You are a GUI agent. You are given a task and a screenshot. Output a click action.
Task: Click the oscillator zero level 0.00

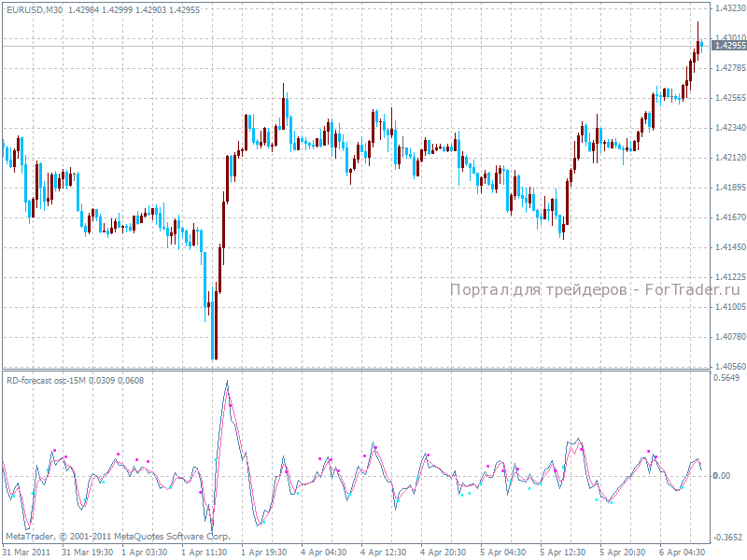pyautogui.click(x=721, y=476)
